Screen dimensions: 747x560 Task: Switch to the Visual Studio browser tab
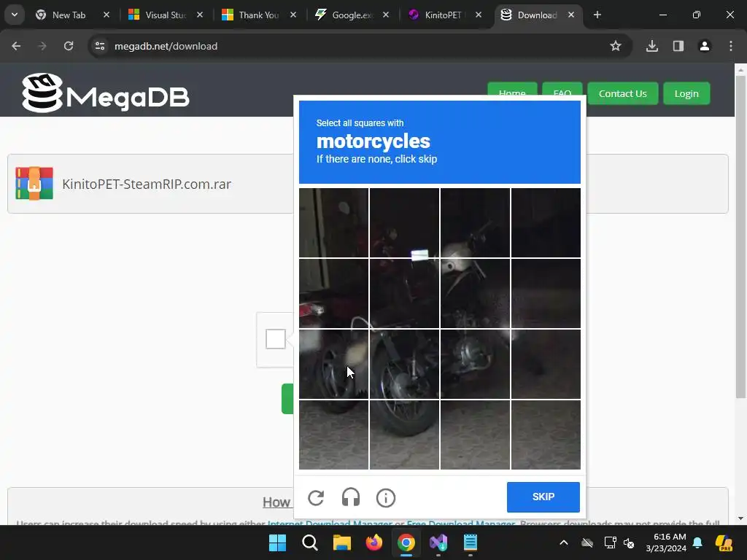tap(165, 15)
